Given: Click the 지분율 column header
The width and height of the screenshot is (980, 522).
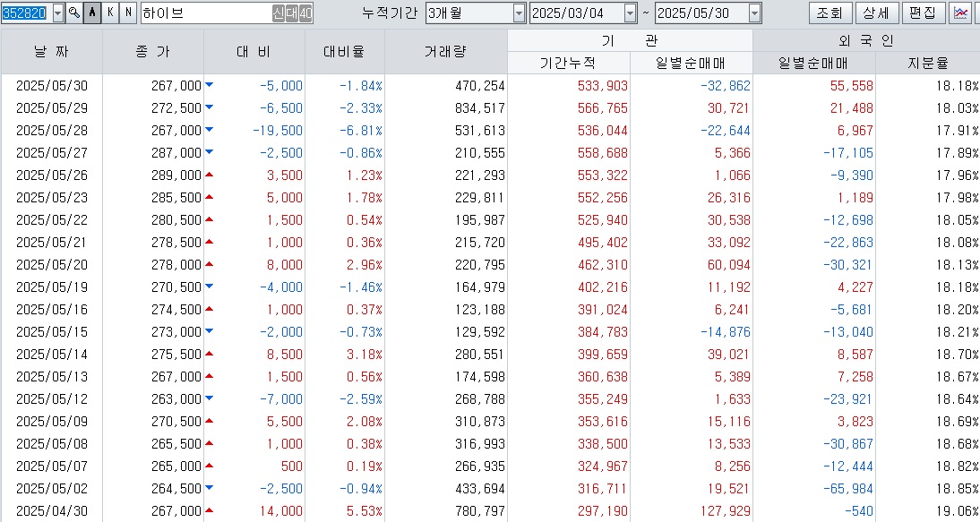Looking at the screenshot, I should coord(928,63).
